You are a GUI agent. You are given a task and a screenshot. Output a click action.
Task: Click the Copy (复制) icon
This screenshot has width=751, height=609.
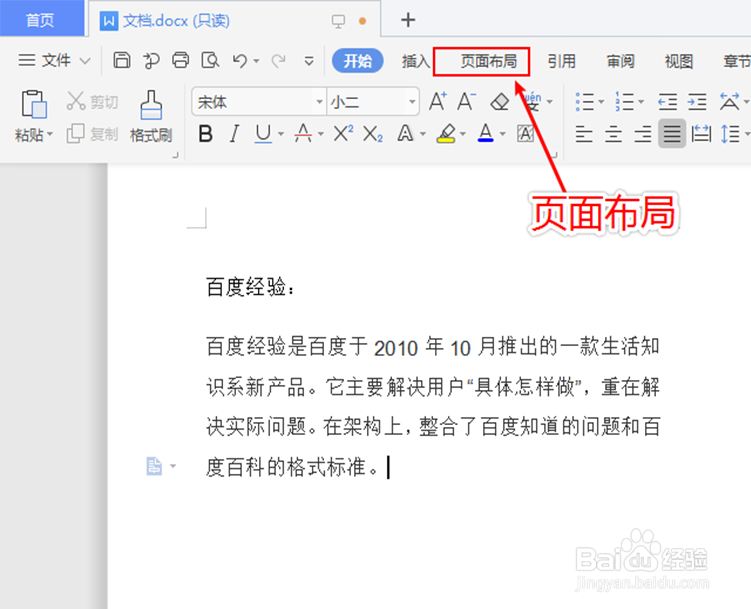pyautogui.click(x=75, y=134)
